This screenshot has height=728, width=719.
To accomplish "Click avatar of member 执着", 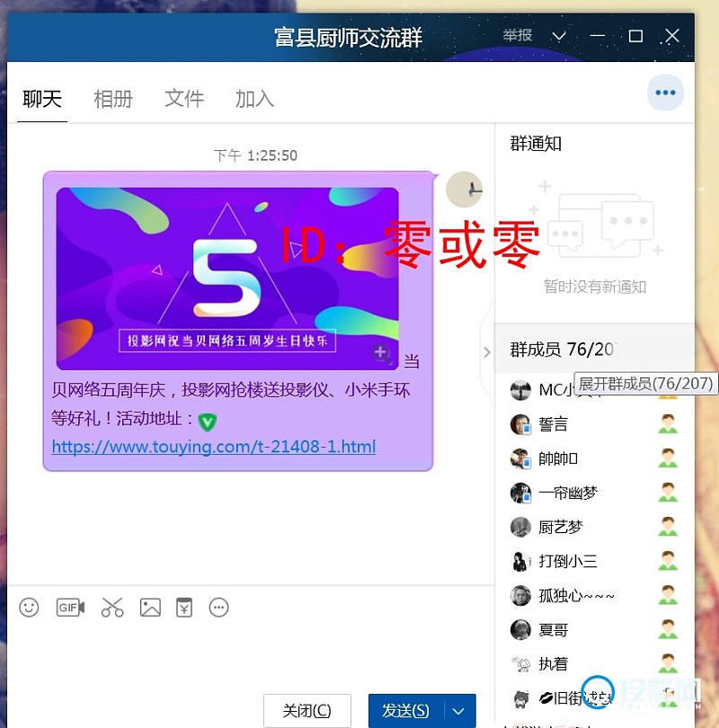I will pyautogui.click(x=520, y=664).
